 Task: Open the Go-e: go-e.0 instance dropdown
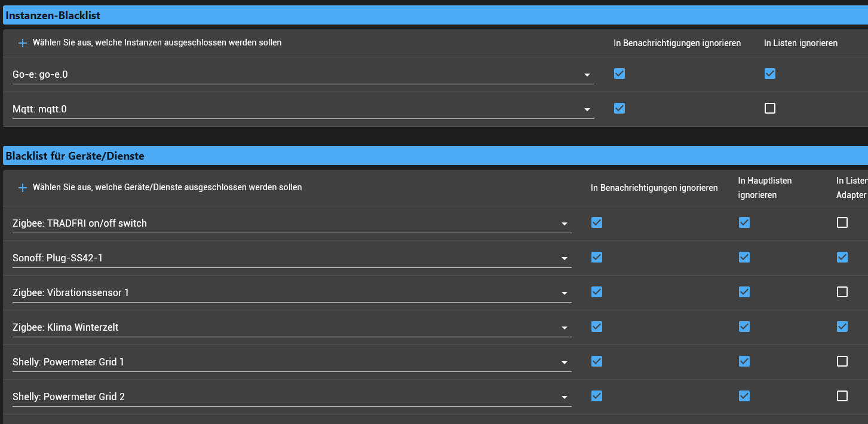[x=303, y=75]
